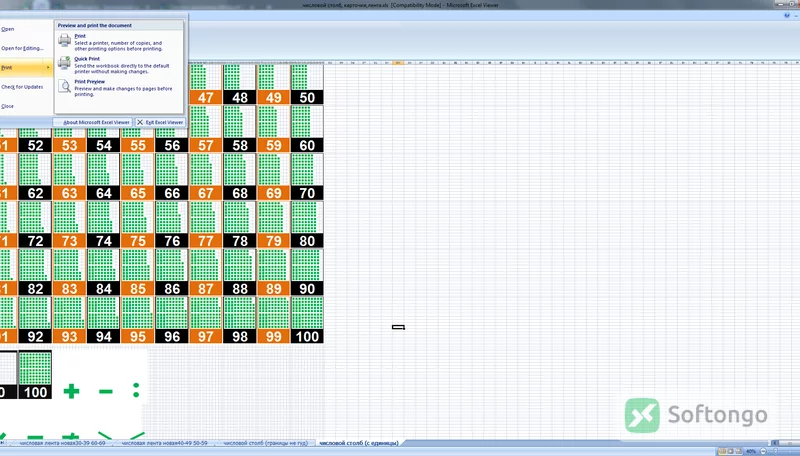Expand the Print submenu arrow
The image size is (800, 456).
pos(48,67)
